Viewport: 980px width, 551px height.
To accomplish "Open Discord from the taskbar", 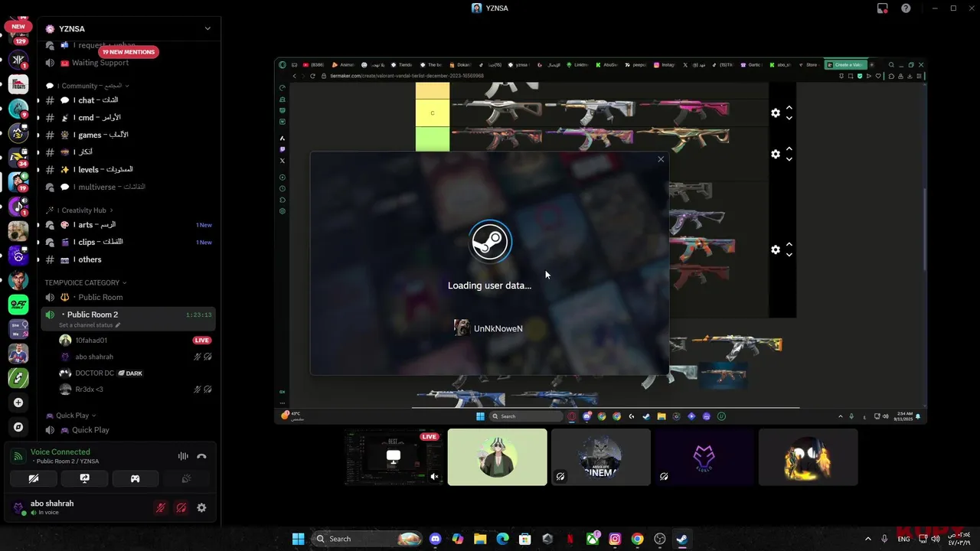I will click(x=436, y=539).
